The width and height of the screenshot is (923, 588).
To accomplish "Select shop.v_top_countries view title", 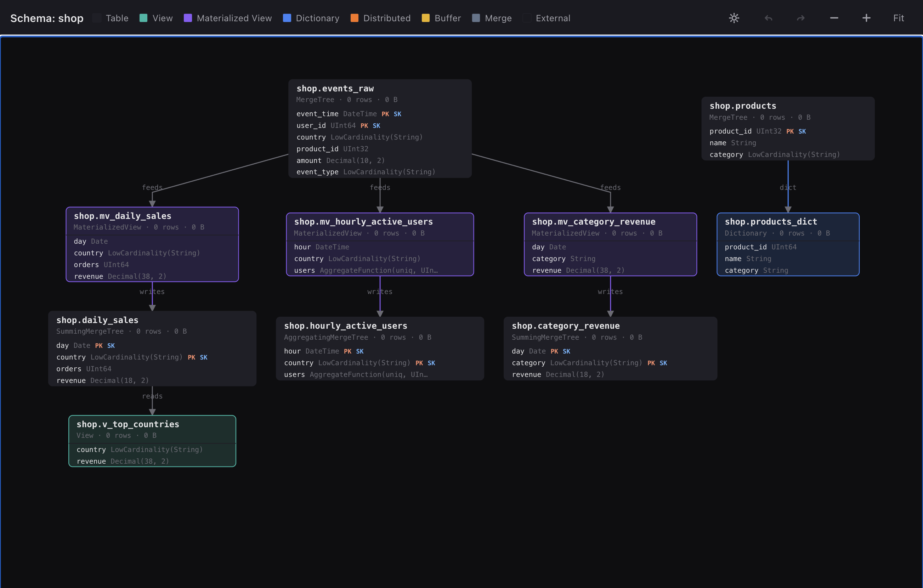I will tap(128, 424).
